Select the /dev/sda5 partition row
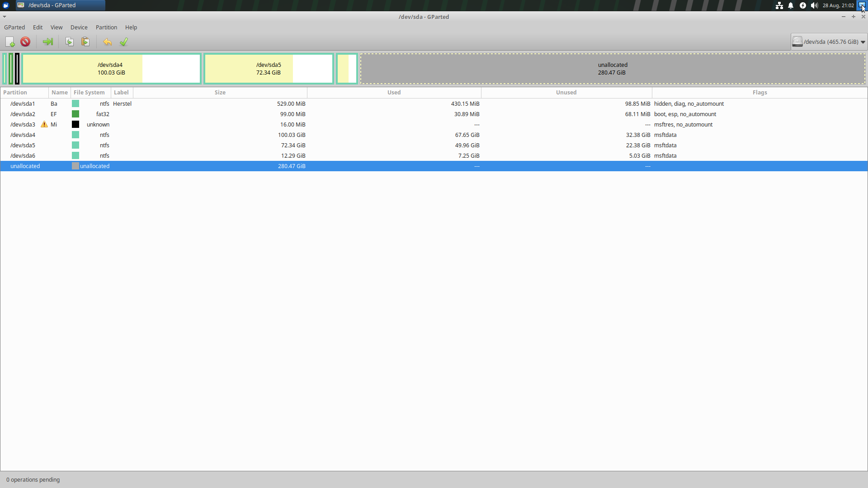Screen dimensions: 868x488 pyautogui.click(x=434, y=145)
